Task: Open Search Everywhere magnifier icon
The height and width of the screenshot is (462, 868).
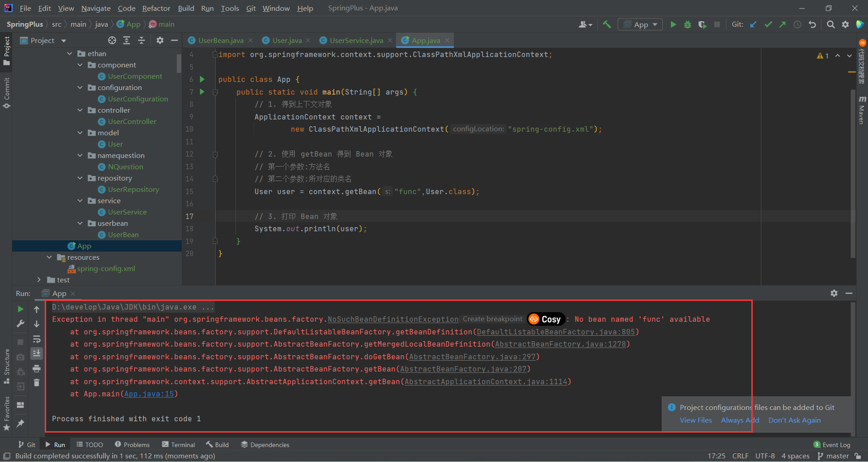Action: click(x=830, y=24)
